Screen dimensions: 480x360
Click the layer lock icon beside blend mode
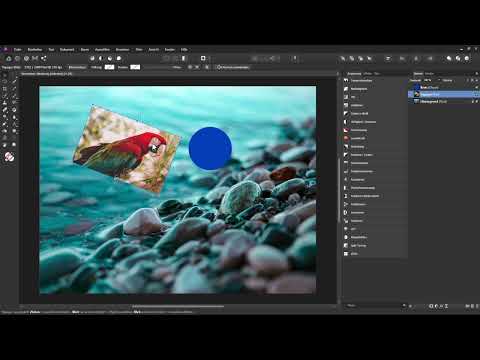pyautogui.click(x=472, y=80)
